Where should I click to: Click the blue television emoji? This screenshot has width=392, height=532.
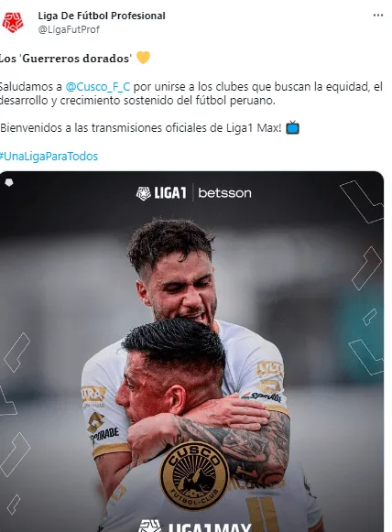(292, 127)
